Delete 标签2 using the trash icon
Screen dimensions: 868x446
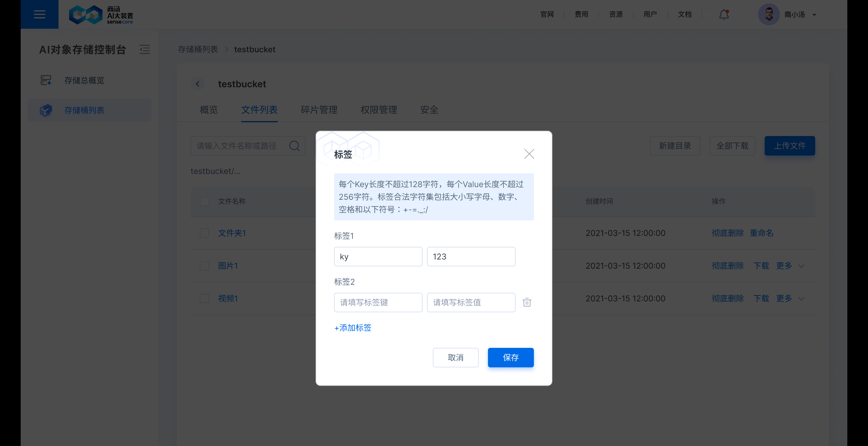pyautogui.click(x=527, y=302)
